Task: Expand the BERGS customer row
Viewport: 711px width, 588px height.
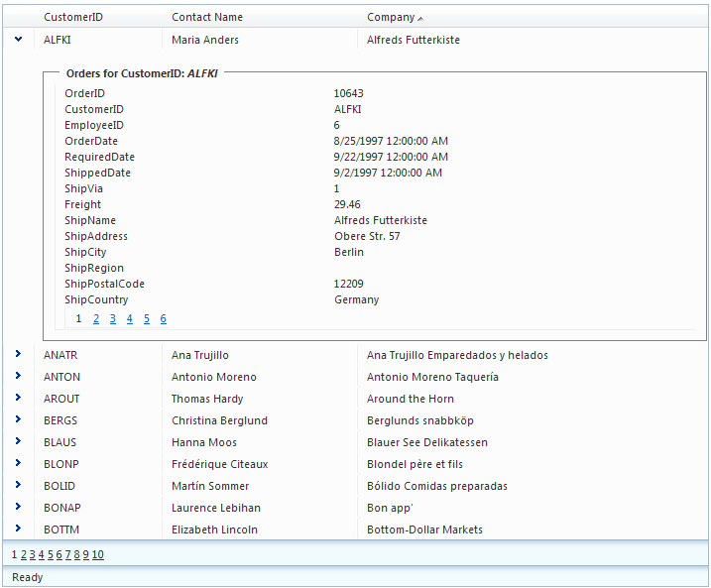Action: click(x=18, y=418)
